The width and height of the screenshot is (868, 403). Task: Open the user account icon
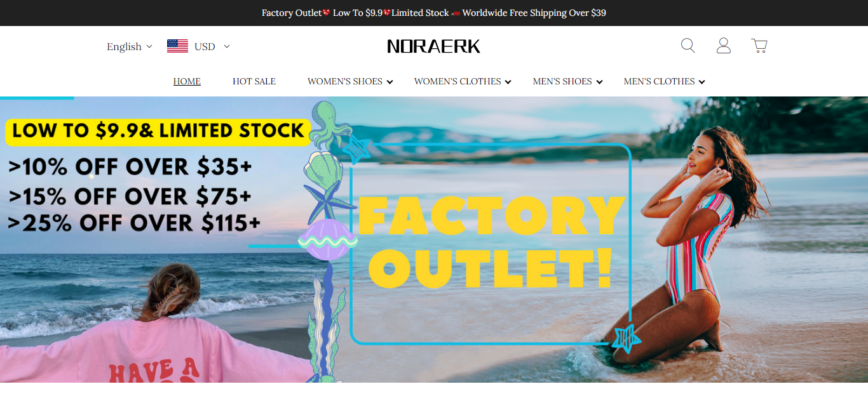pos(723,46)
